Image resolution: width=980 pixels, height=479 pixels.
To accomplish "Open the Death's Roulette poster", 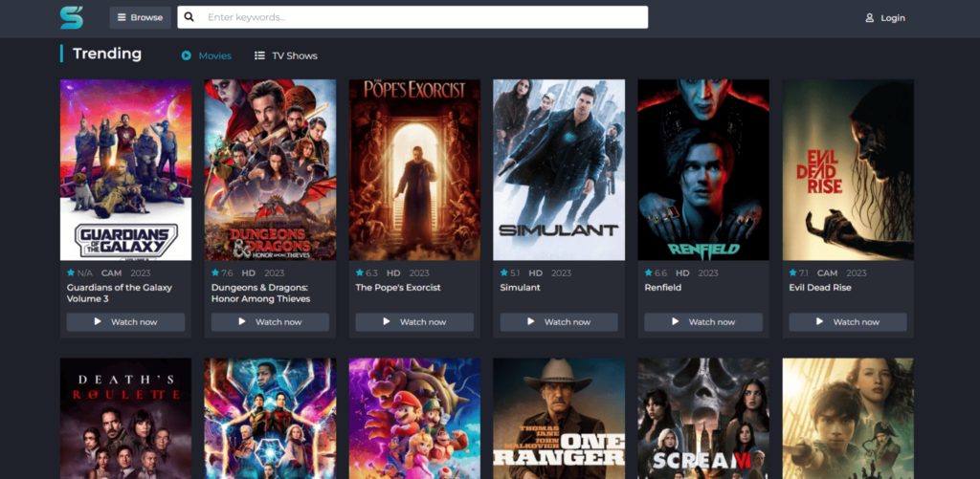I will 125,419.
